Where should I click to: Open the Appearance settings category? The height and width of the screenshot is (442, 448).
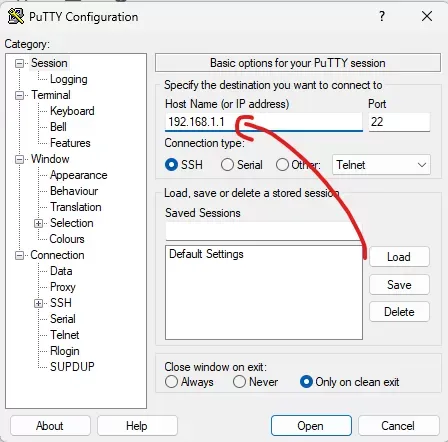tap(79, 175)
